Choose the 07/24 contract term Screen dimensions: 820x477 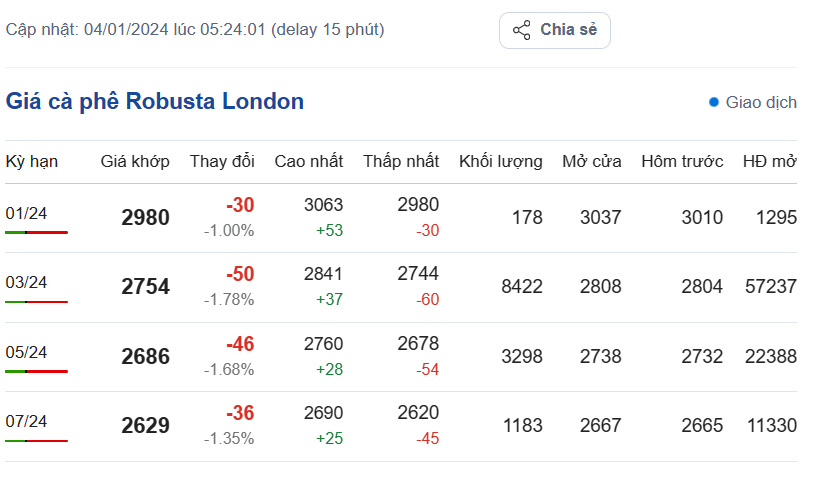26,421
